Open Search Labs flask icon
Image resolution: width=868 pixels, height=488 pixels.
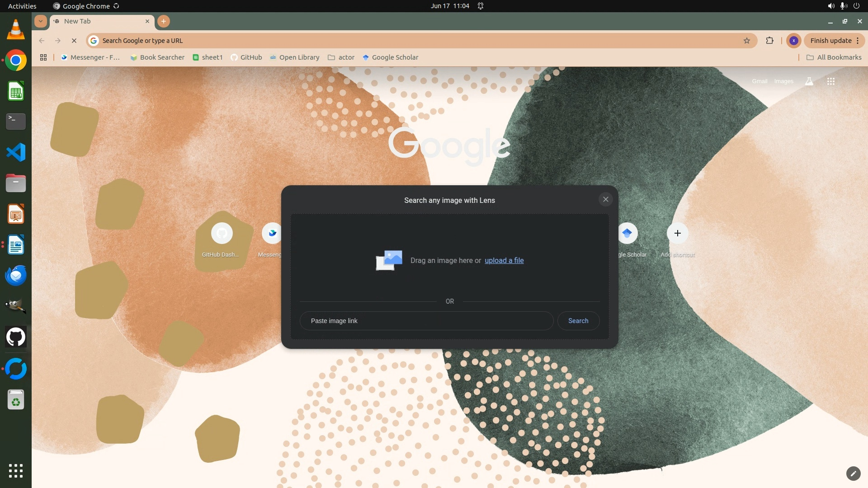809,81
